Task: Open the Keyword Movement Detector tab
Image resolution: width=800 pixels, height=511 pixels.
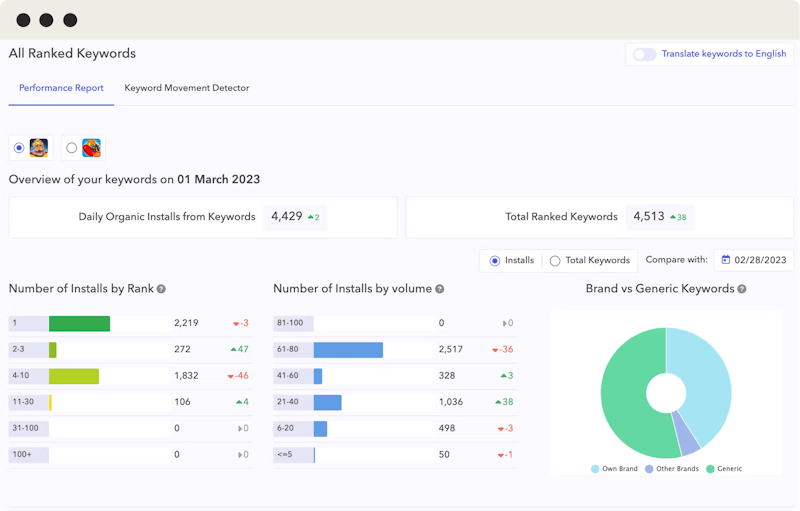Action: point(187,88)
